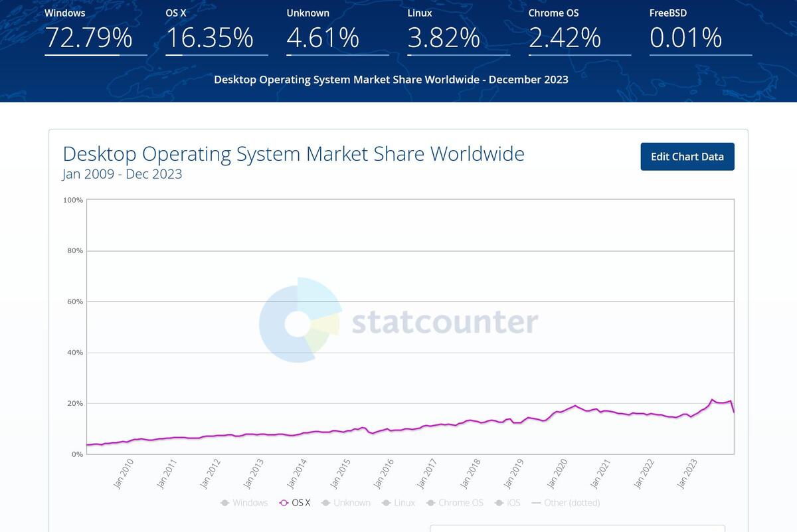Select the Chrome OS 2.42% statistic
The image size is (797, 532).
pyautogui.click(x=579, y=31)
